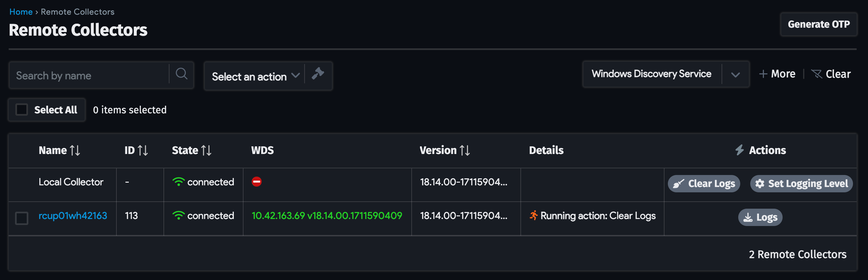Expand the Windows Discovery Service filter

coord(735,74)
